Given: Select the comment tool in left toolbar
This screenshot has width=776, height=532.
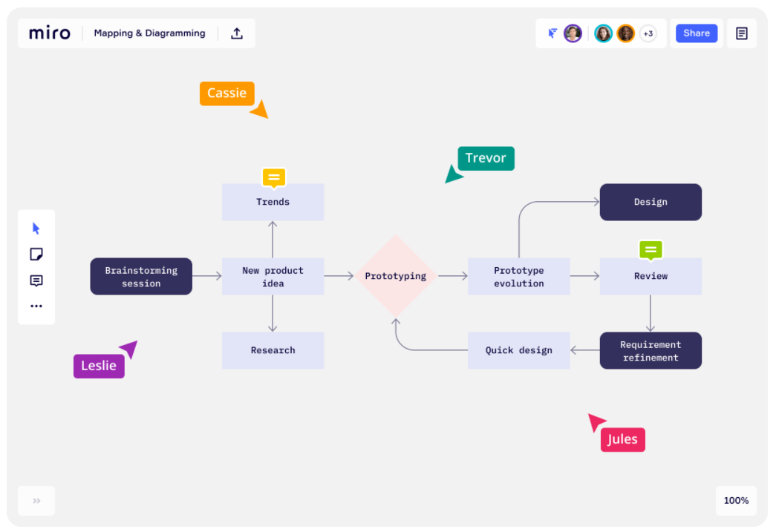Looking at the screenshot, I should click(x=36, y=280).
